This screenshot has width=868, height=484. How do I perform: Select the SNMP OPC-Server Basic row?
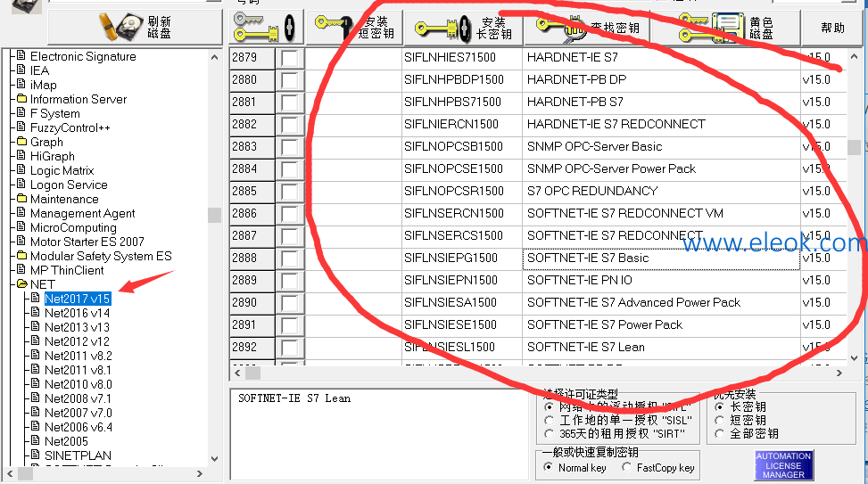[661, 146]
